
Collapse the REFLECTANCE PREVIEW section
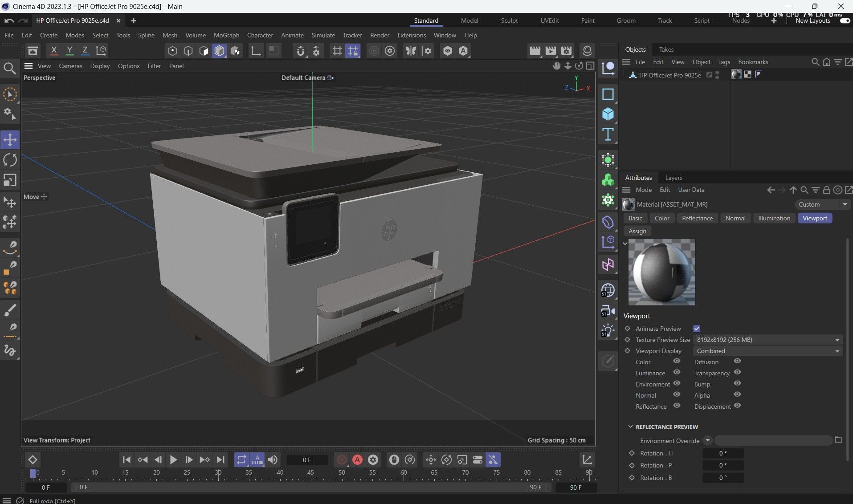click(x=630, y=427)
